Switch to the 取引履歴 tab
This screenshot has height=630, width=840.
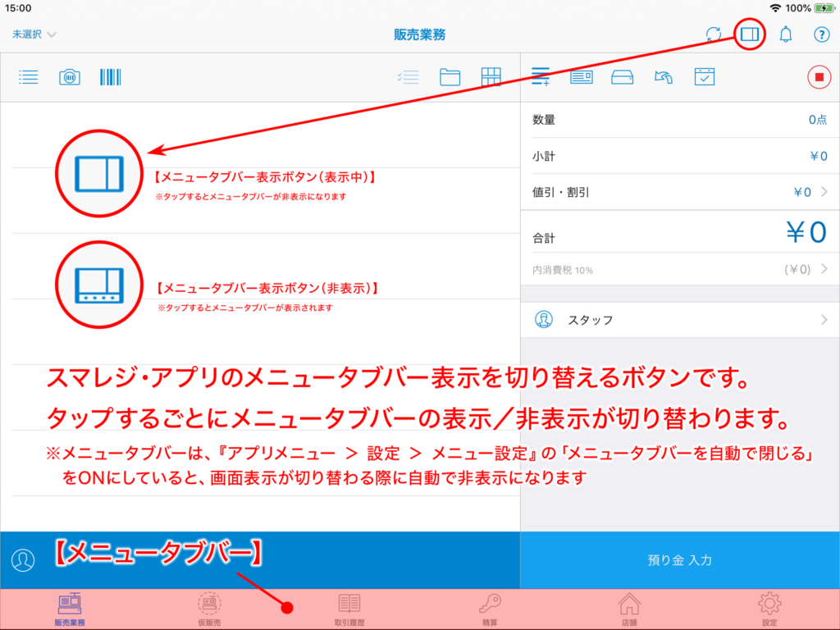click(x=349, y=609)
